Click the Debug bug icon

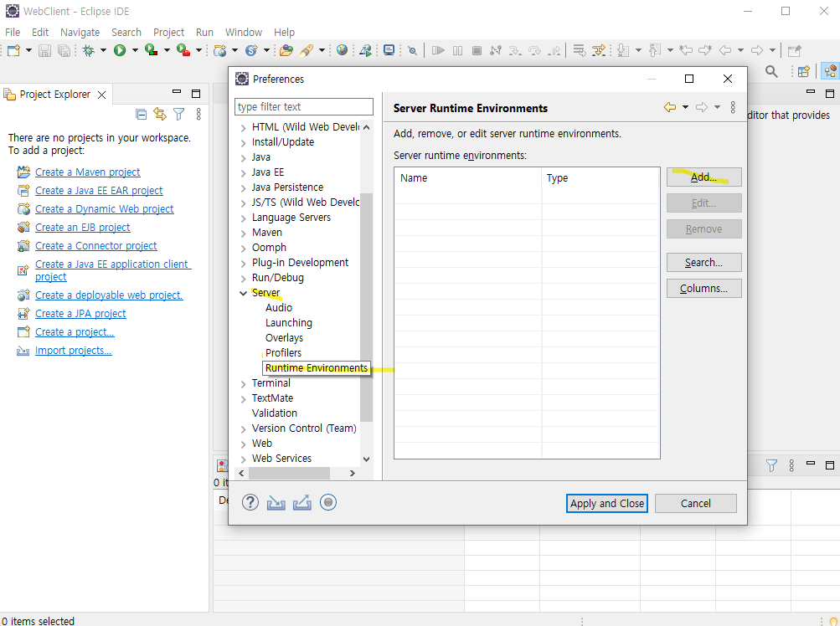pyautogui.click(x=89, y=50)
